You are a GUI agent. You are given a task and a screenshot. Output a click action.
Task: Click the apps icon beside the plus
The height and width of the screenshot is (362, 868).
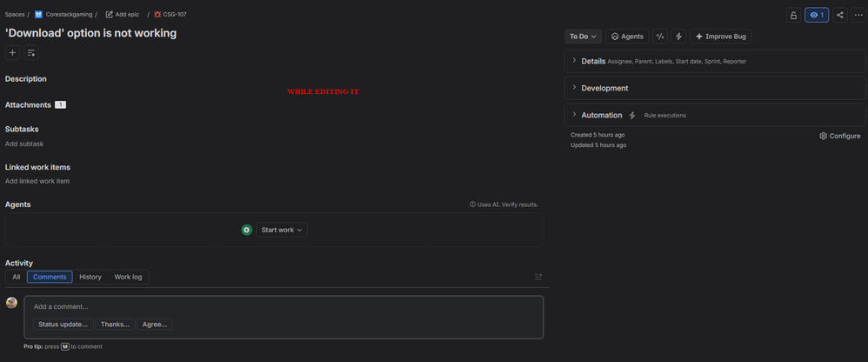coord(31,52)
